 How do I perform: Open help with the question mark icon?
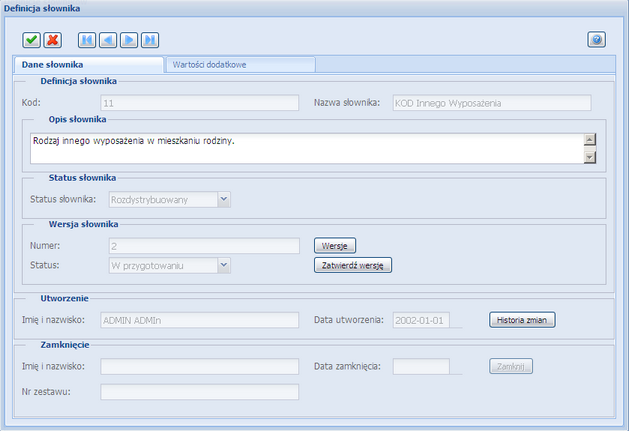pyautogui.click(x=596, y=40)
